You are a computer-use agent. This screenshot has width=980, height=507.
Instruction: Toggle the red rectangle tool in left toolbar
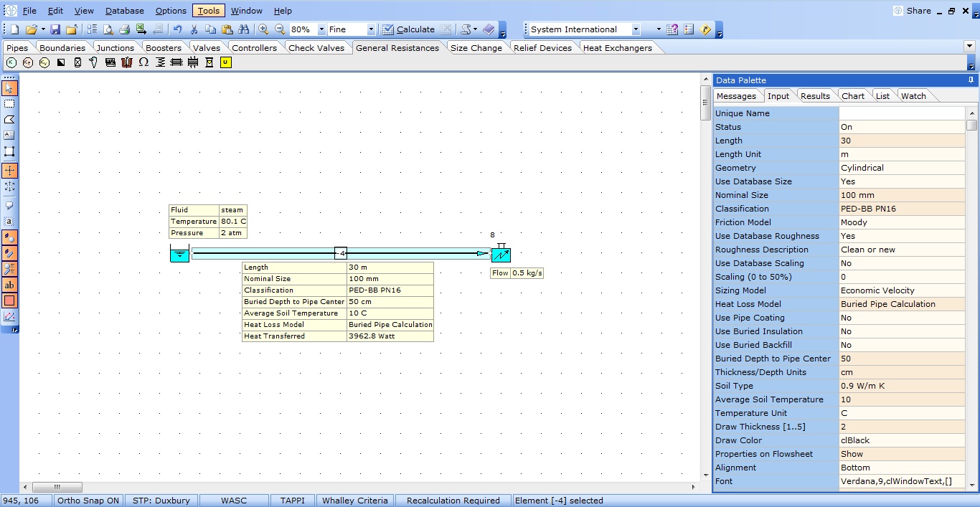point(9,300)
